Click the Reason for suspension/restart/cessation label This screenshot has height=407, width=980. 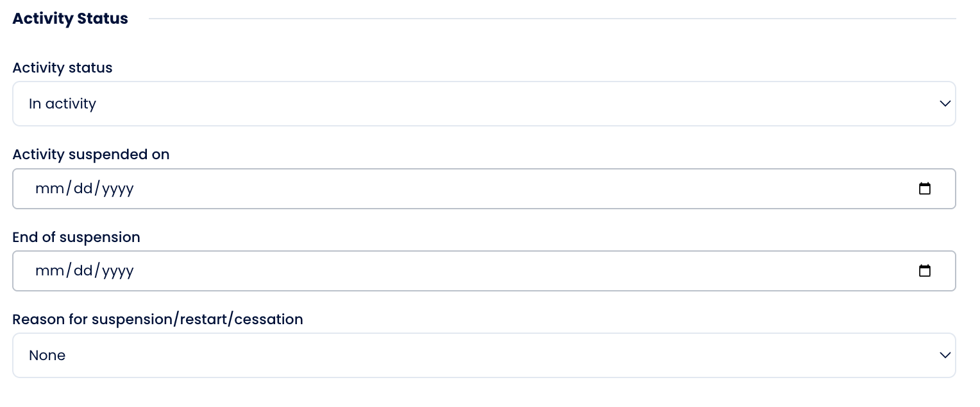pyautogui.click(x=157, y=320)
